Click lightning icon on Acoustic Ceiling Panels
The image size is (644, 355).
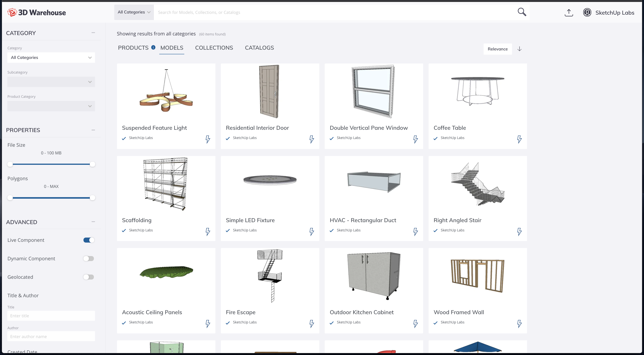coord(208,324)
